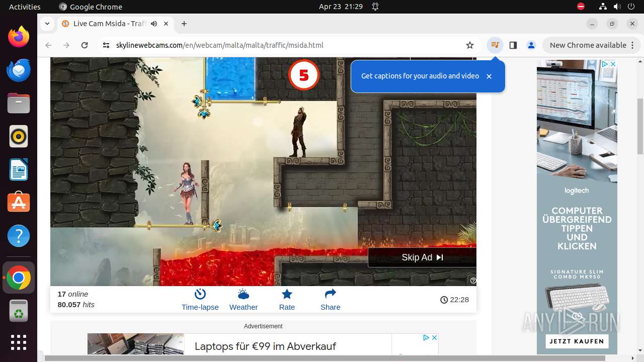The width and height of the screenshot is (644, 362).
Task: Open the Files manager in the dock
Action: (19, 103)
